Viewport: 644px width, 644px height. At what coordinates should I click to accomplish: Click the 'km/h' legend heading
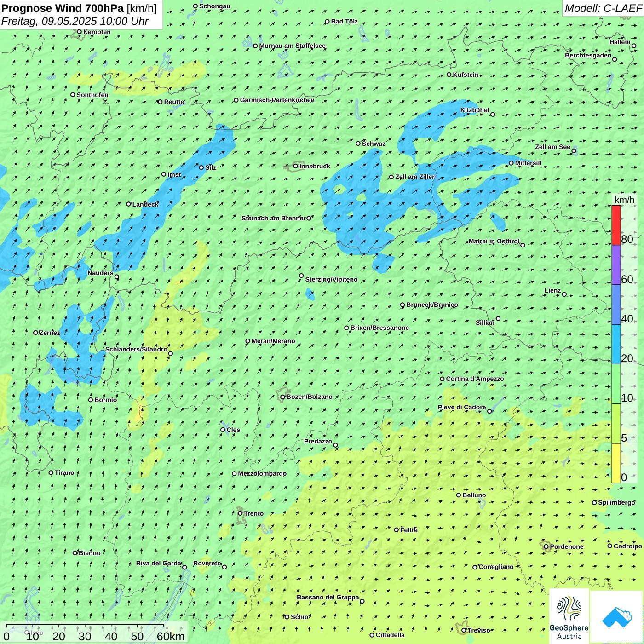coord(625,199)
